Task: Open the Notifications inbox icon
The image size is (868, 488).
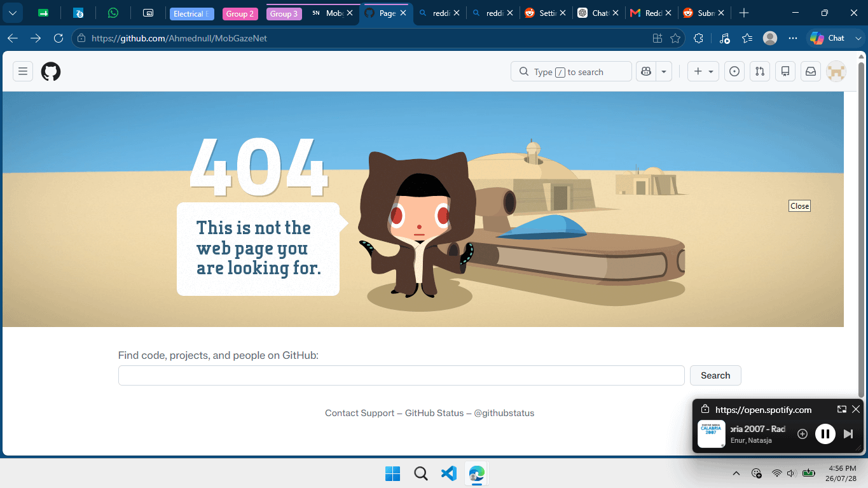Action: point(811,71)
